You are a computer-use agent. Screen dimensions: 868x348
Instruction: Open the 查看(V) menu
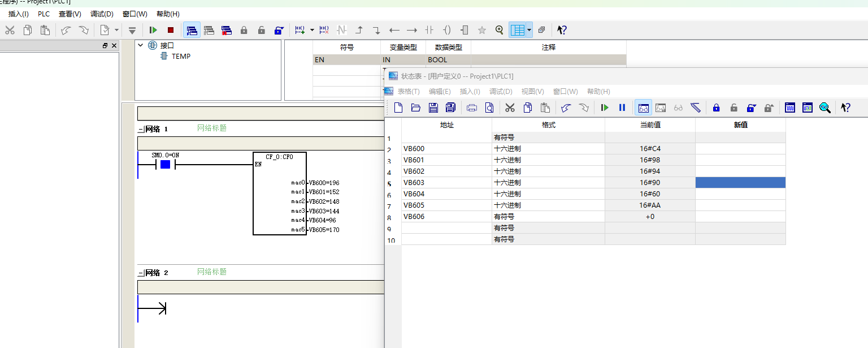(x=70, y=14)
